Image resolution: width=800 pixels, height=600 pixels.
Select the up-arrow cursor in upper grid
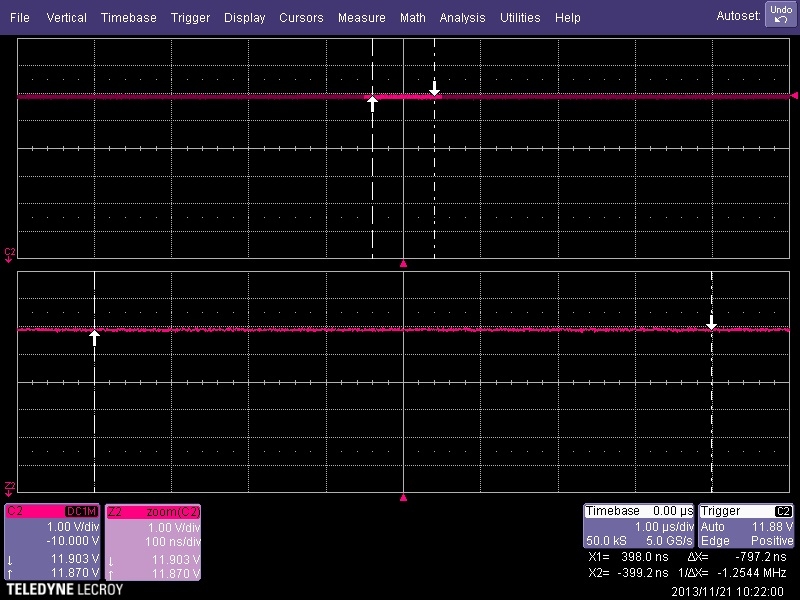coord(372,104)
